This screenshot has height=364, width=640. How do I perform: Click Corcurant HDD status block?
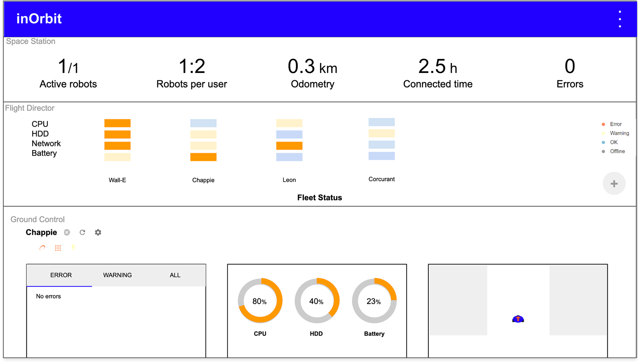(382, 133)
